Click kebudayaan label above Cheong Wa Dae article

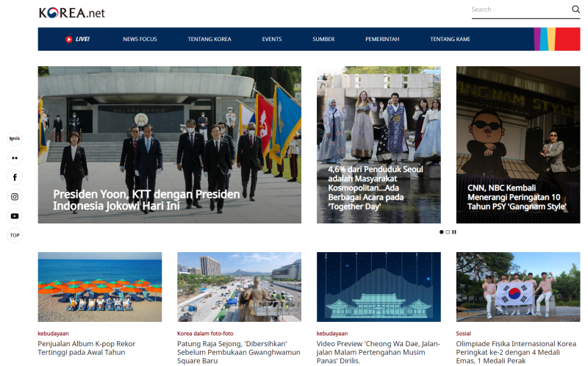tap(332, 334)
